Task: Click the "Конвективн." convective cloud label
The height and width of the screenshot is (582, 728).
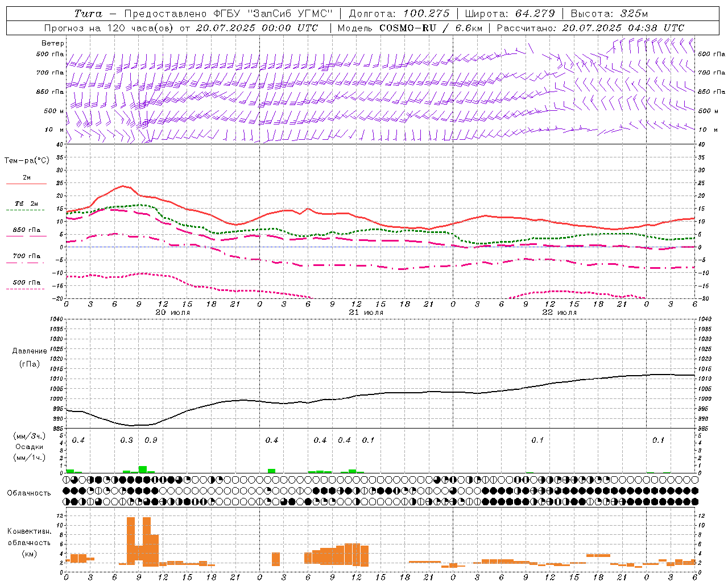Action: tap(29, 531)
